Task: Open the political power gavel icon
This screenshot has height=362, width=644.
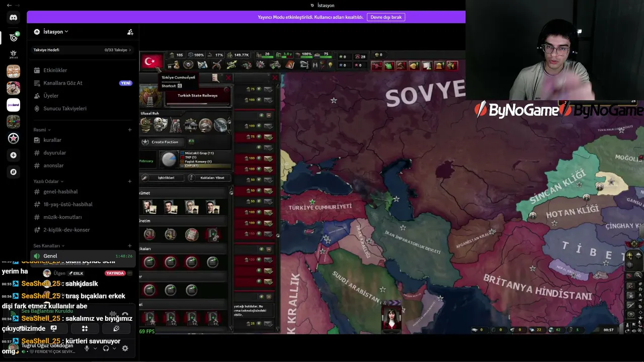Action: (x=173, y=65)
